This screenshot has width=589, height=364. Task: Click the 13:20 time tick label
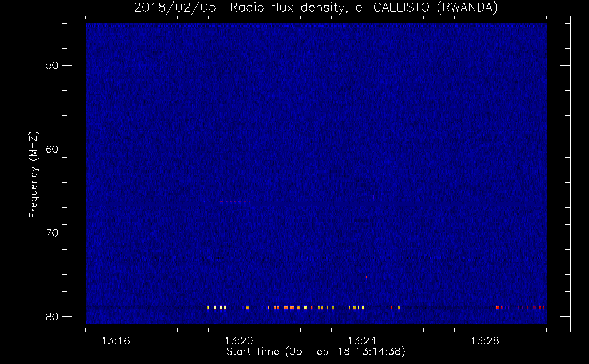point(239,341)
